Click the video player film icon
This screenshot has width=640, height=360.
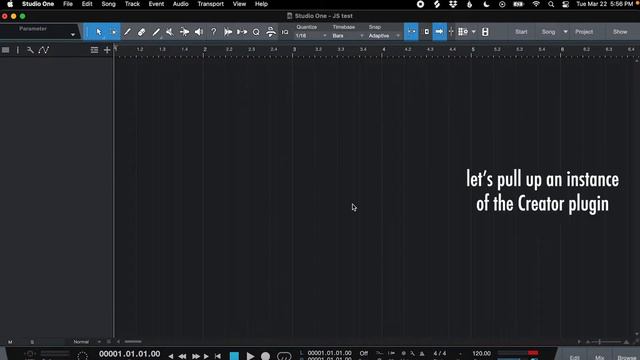(x=485, y=32)
